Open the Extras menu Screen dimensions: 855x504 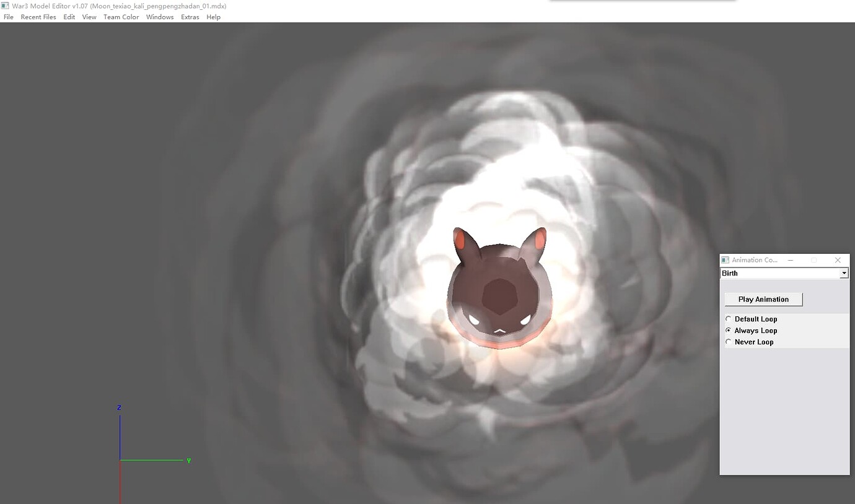coord(190,17)
